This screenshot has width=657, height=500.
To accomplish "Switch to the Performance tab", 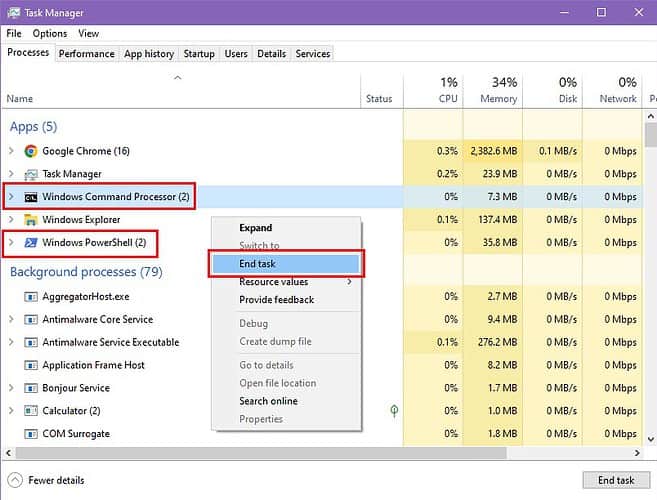I will point(86,54).
